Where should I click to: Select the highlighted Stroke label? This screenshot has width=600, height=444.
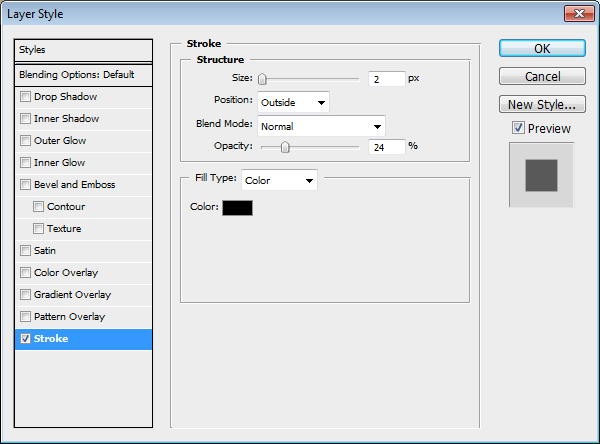[51, 339]
